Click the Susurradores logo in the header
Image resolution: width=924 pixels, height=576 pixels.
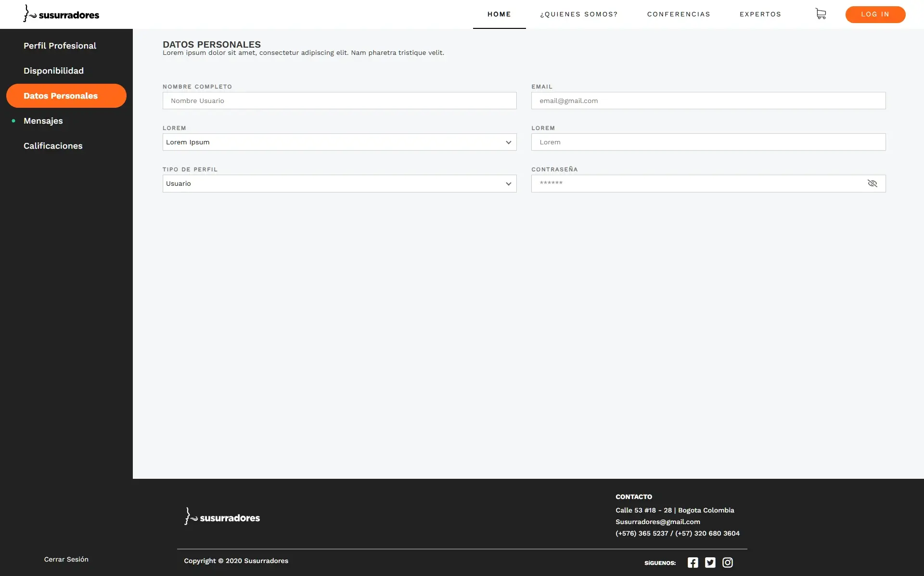pos(61,14)
